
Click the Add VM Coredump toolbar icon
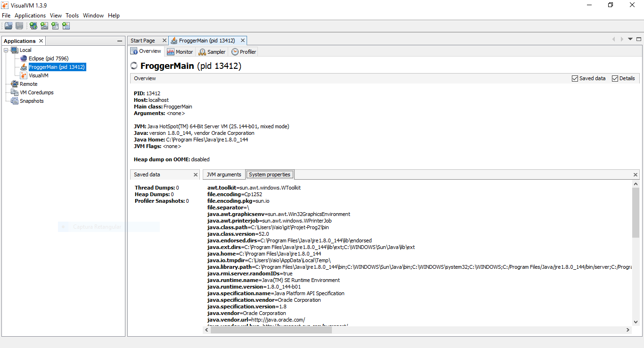tap(55, 26)
